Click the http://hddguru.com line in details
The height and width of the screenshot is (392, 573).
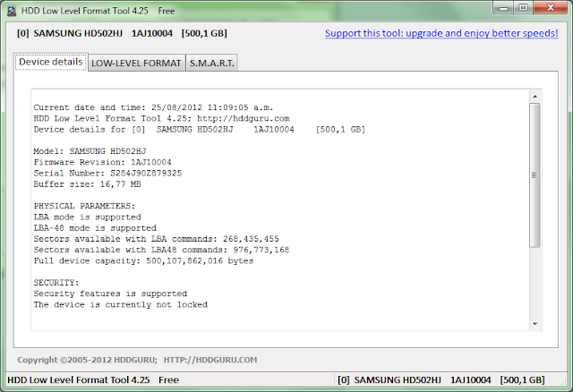coord(161,118)
